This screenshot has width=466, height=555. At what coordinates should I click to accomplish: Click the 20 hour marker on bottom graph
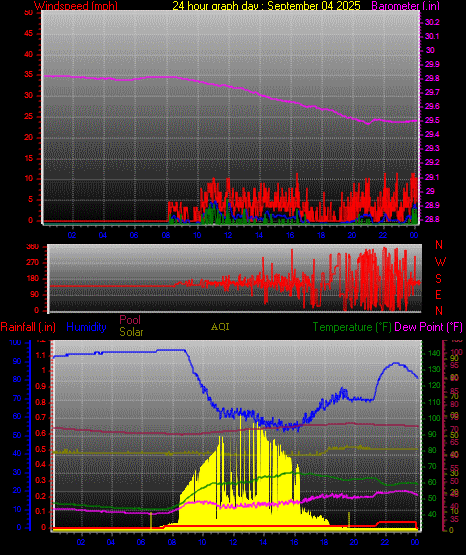354,542
